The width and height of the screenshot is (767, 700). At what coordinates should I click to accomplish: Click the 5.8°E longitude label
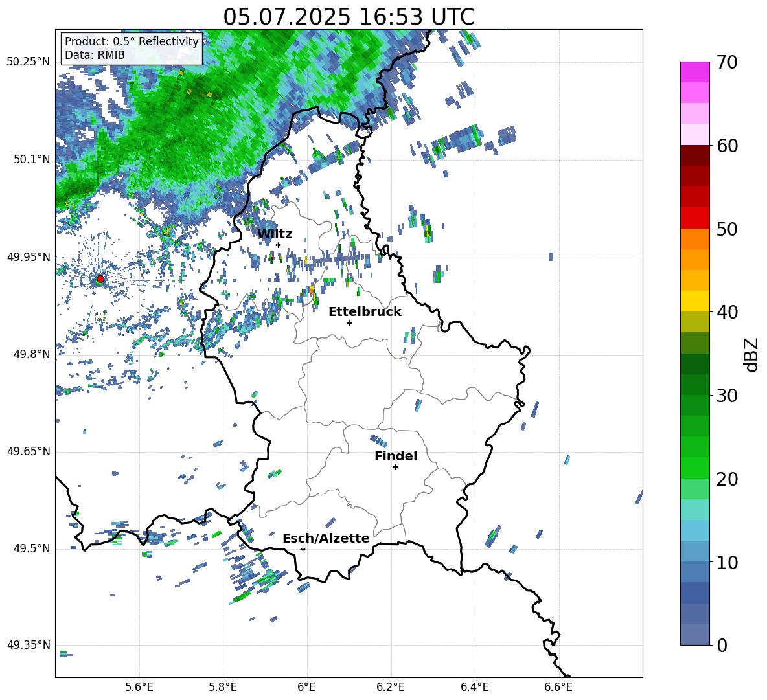[223, 687]
